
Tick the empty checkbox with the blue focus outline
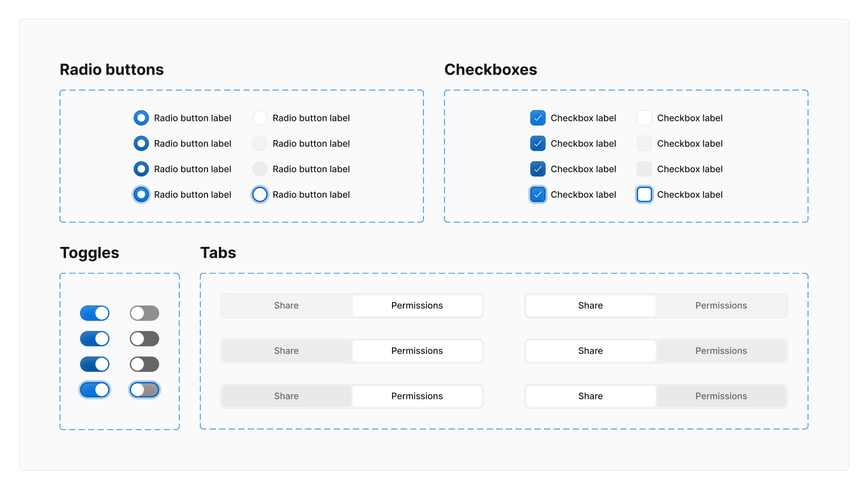pyautogui.click(x=644, y=194)
